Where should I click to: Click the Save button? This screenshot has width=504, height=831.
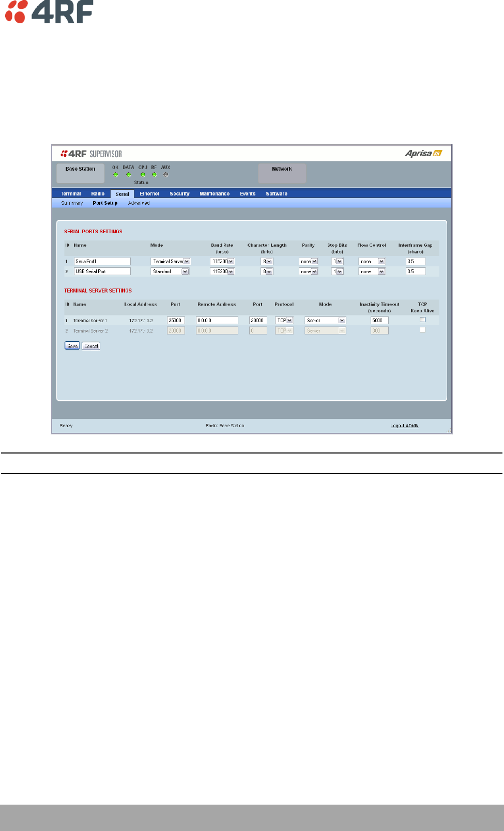[x=72, y=346]
